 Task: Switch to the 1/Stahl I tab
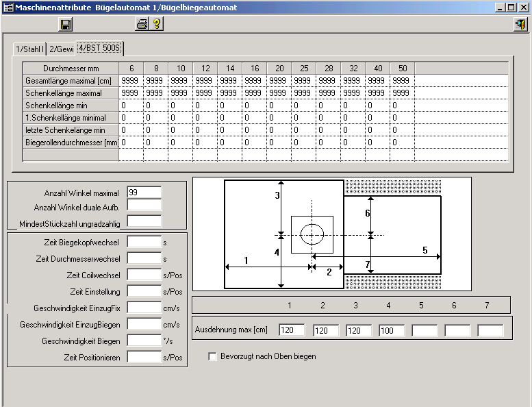(x=29, y=49)
